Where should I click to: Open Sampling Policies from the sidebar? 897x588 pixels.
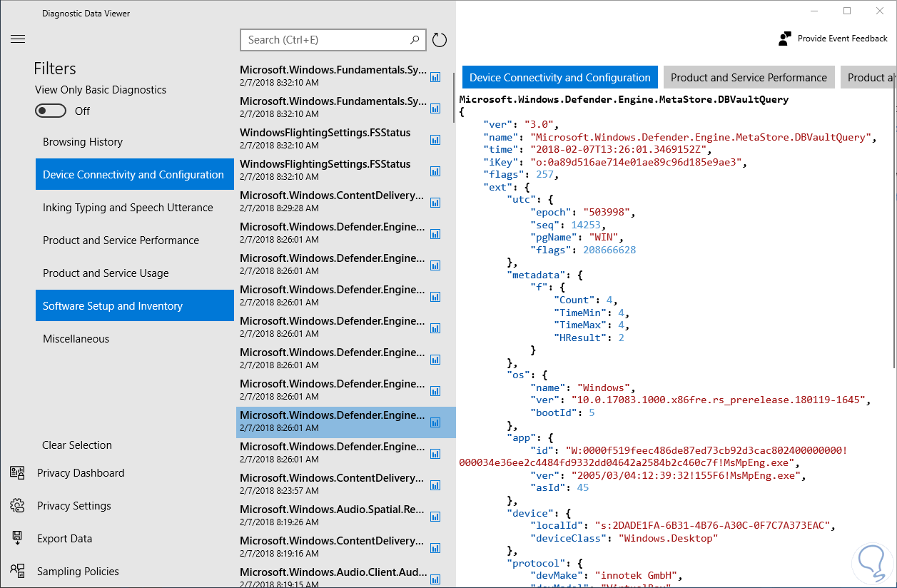[78, 572]
